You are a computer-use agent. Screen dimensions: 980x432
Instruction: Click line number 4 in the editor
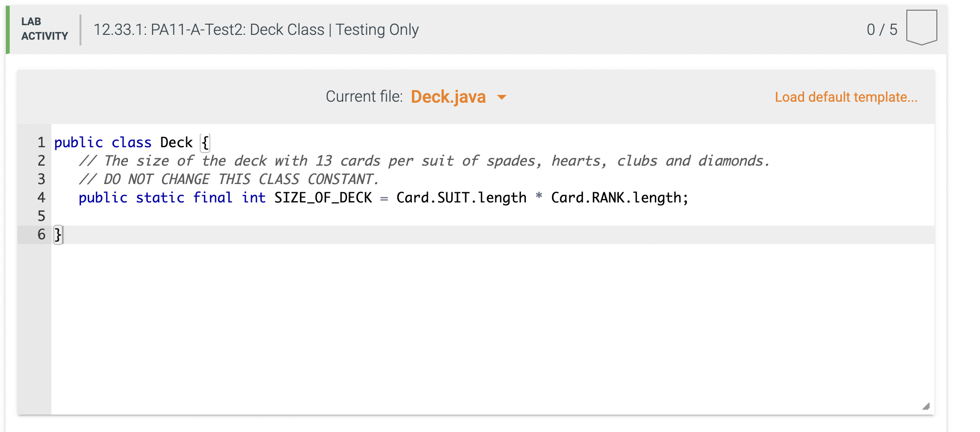tap(41, 198)
